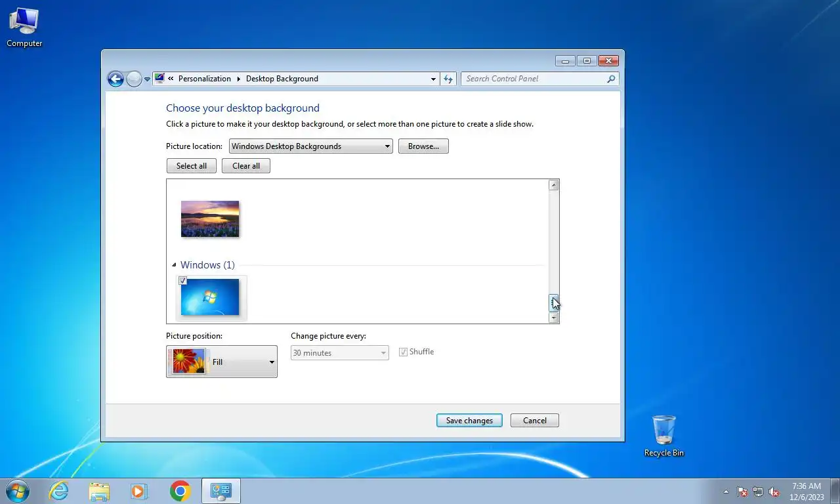Navigate to Personalization breadcrumb
The height and width of the screenshot is (504, 840).
(x=205, y=79)
